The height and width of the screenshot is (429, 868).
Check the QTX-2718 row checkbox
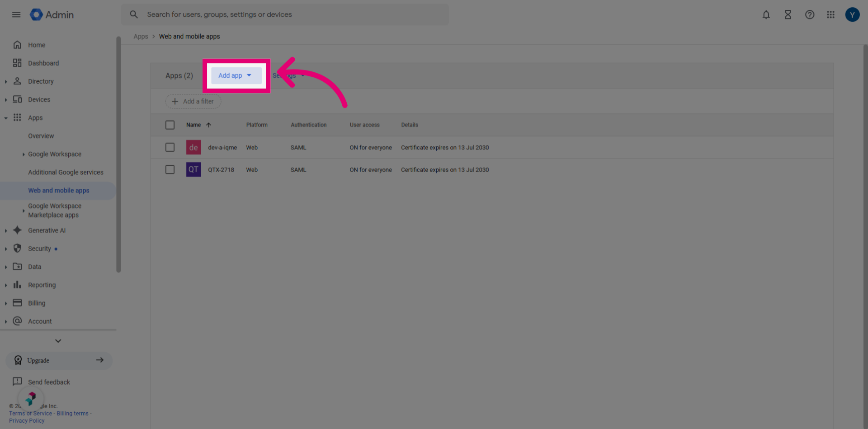(170, 169)
